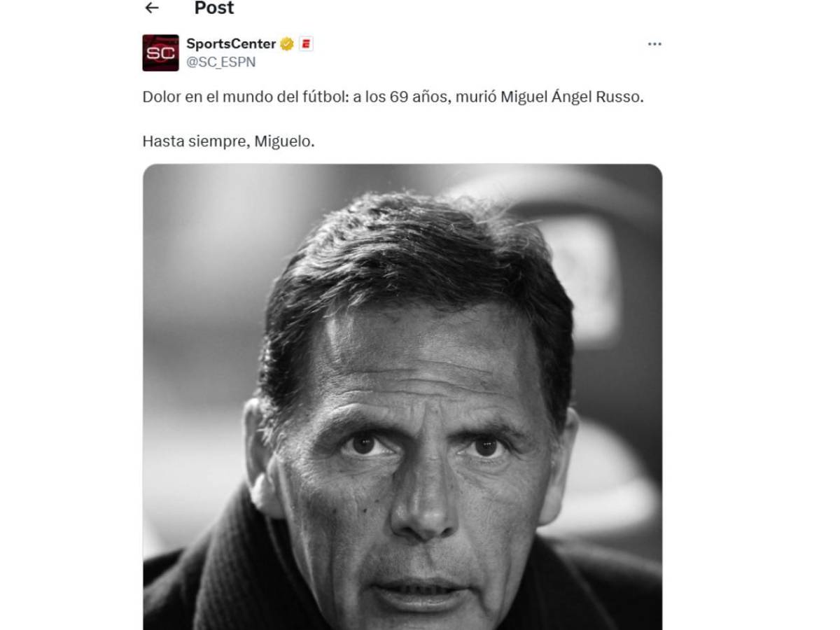This screenshot has height=630, width=840.
Task: Click the word "Miguelo." in the post
Action: [x=284, y=141]
